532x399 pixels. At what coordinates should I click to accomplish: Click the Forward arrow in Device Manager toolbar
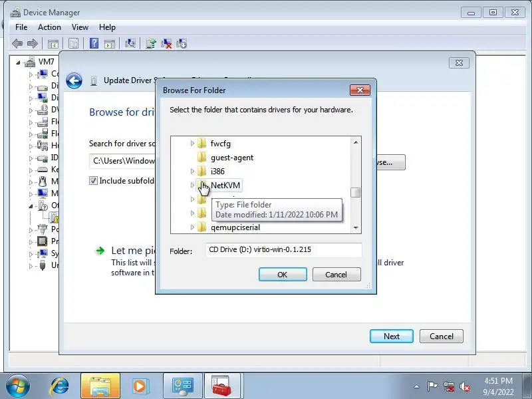point(33,43)
